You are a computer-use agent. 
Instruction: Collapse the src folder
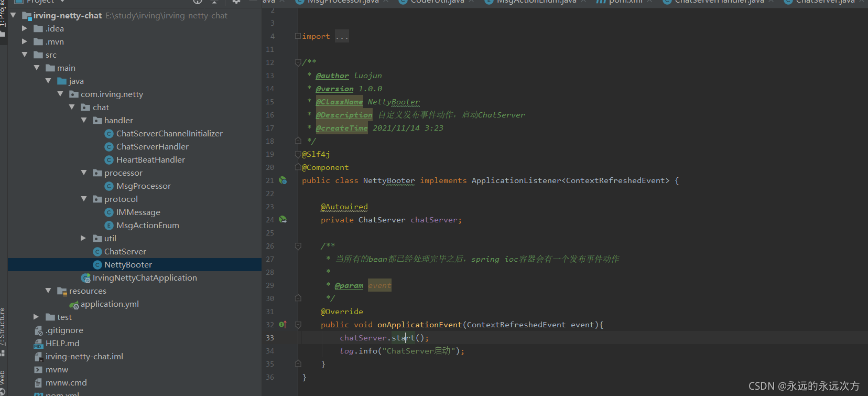click(25, 55)
